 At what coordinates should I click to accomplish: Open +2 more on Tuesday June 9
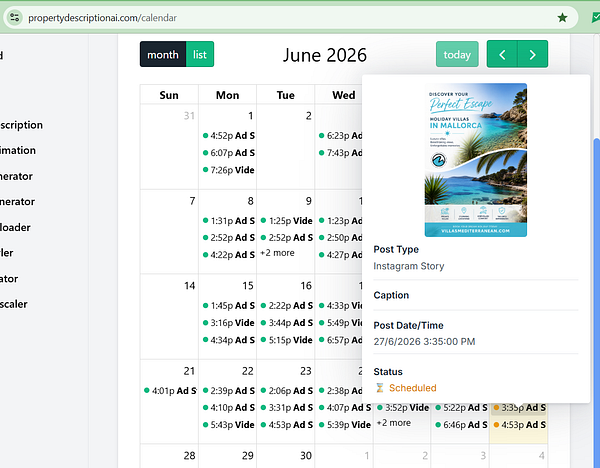pyautogui.click(x=277, y=253)
